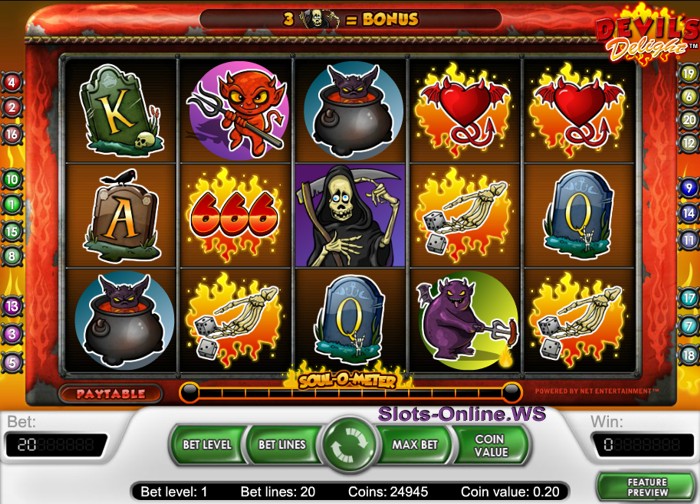Open the Paytable

click(x=110, y=394)
